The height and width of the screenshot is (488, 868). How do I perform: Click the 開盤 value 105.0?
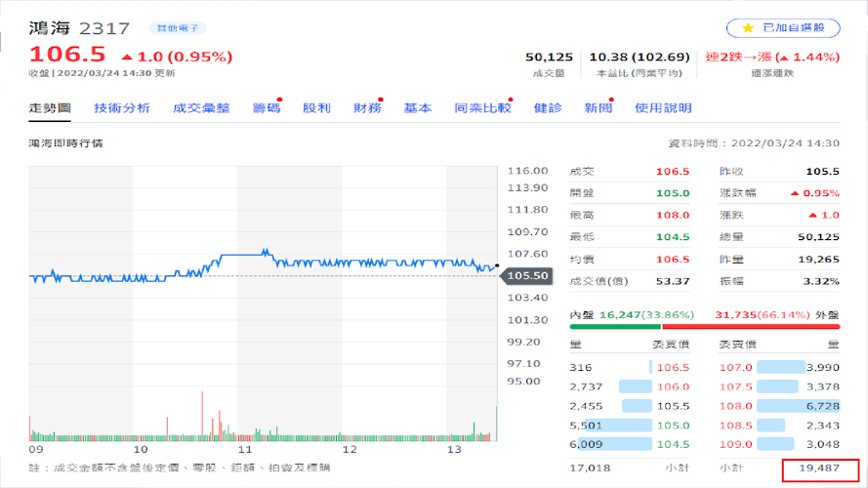click(673, 193)
